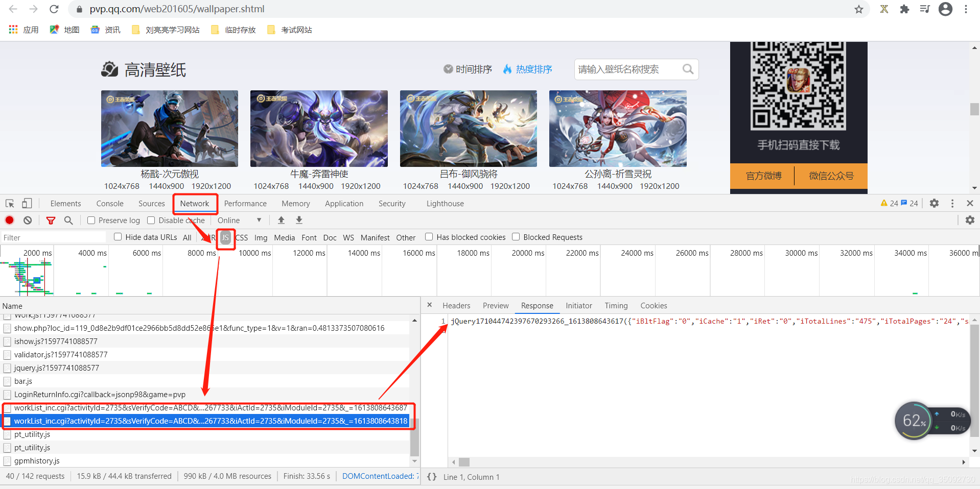
Task: Click the response pane horizontal scrollbar thumb
Action: pos(464,462)
